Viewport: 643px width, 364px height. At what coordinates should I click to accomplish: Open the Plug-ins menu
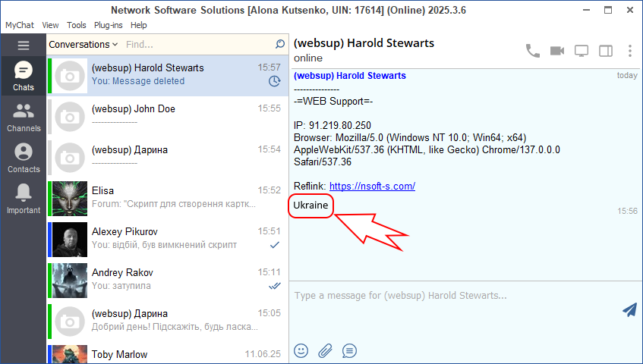click(108, 25)
